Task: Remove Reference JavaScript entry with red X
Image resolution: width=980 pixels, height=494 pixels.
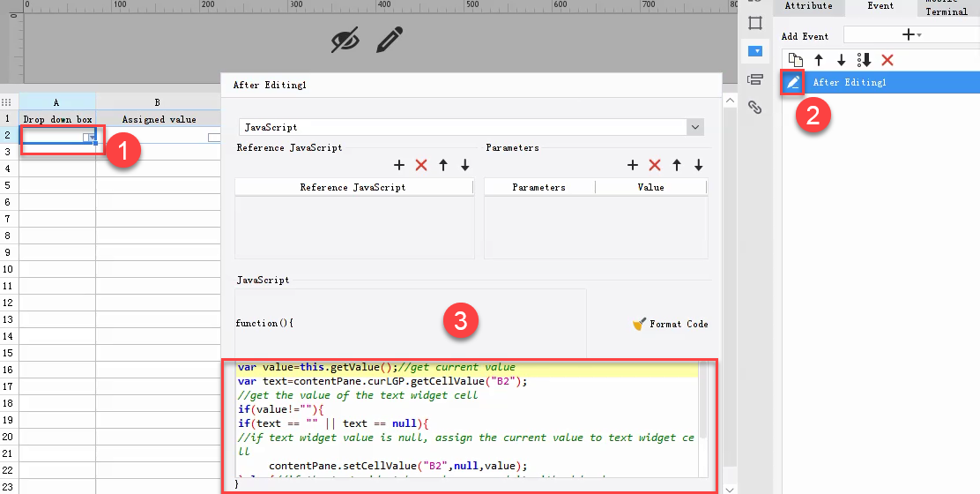Action: tap(421, 165)
